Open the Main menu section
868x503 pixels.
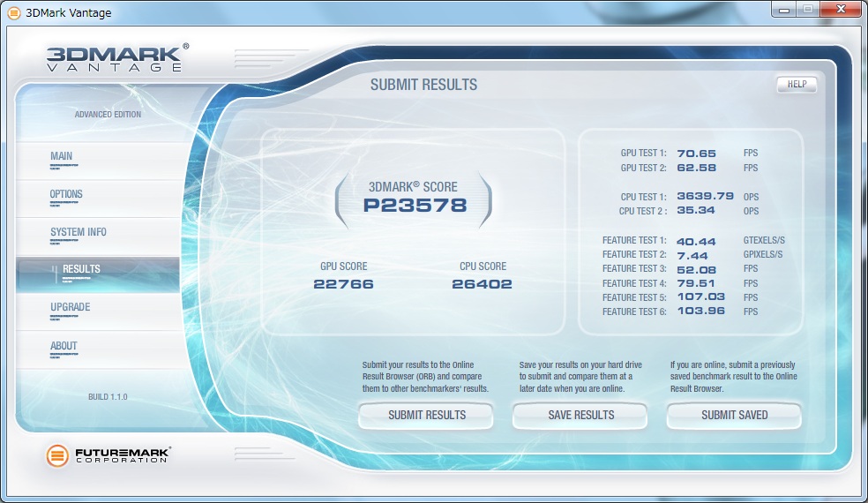[97, 161]
